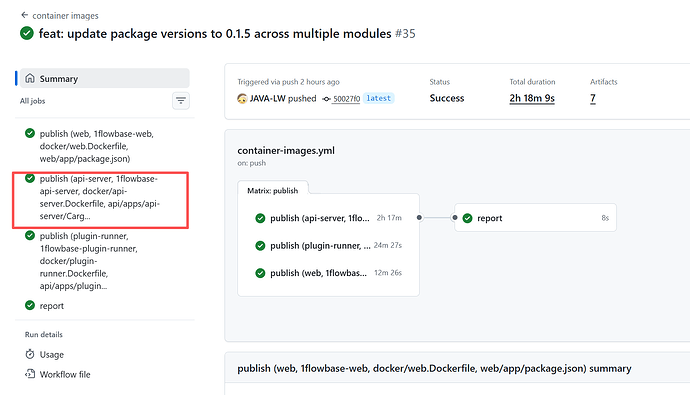Open the container images workflow link

65,16
